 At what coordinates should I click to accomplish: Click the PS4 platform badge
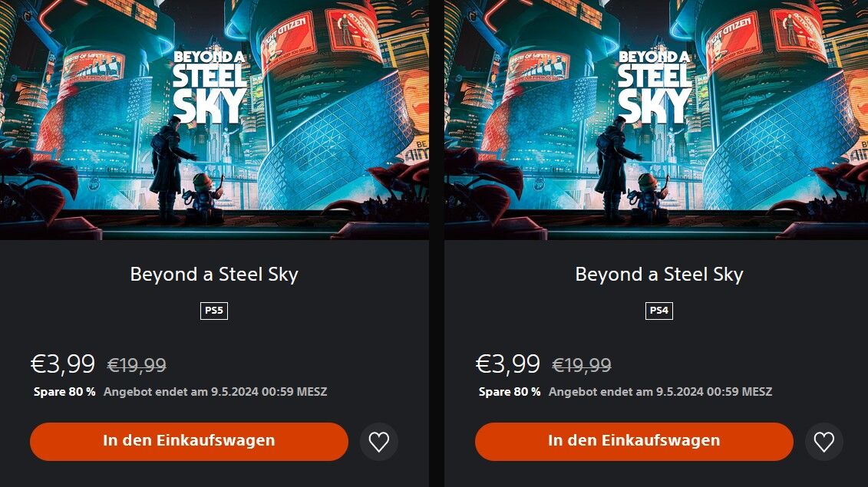point(658,311)
